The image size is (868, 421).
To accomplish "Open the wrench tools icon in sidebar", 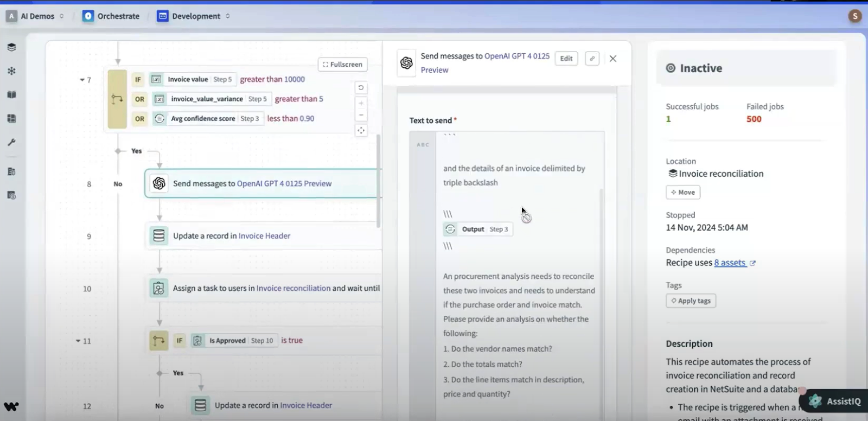I will [11, 142].
